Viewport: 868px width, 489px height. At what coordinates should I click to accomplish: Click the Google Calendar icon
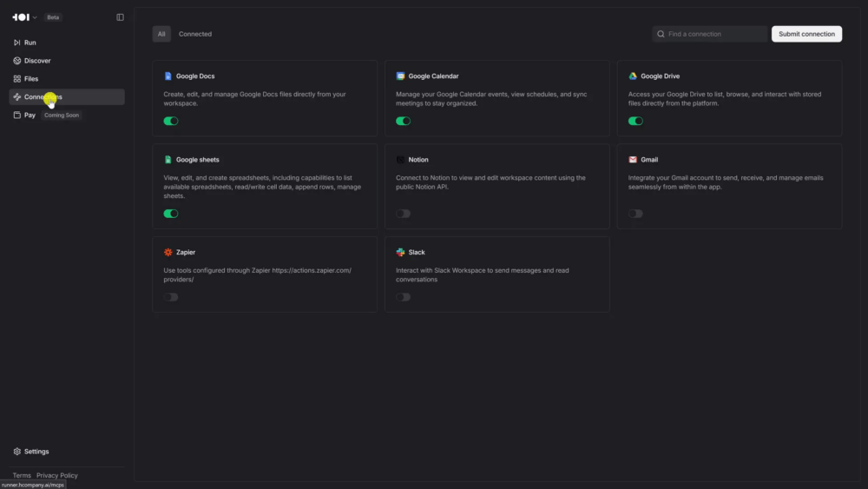pyautogui.click(x=401, y=76)
